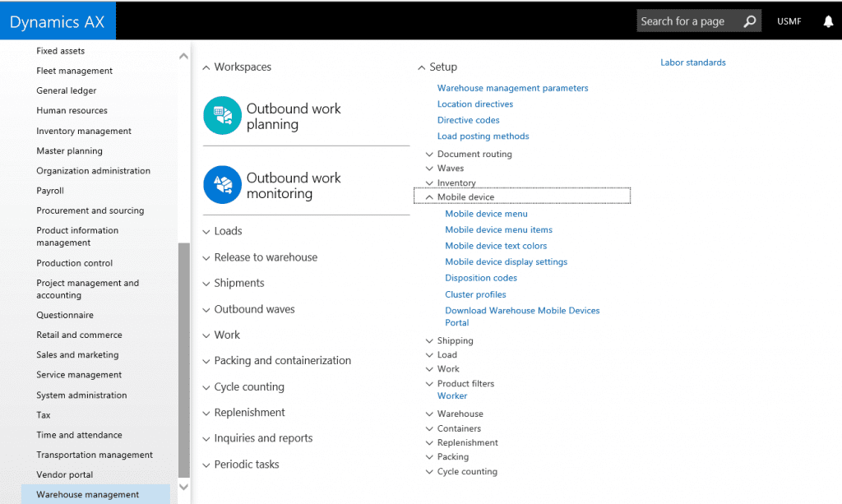Click the notification bell icon
The width and height of the screenshot is (842, 504).
click(x=828, y=21)
